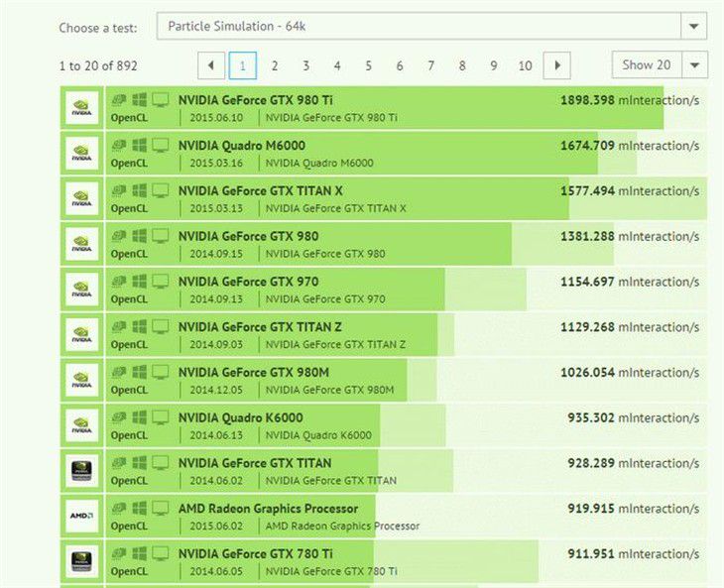Click the 2015.06.10 date entry
724x588 pixels.
[216, 118]
